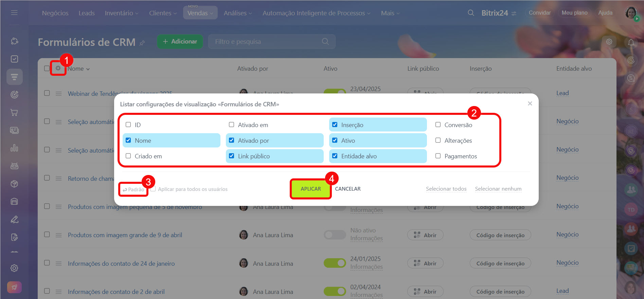Open page settings gear near search field
644x299 pixels.
coord(609,41)
